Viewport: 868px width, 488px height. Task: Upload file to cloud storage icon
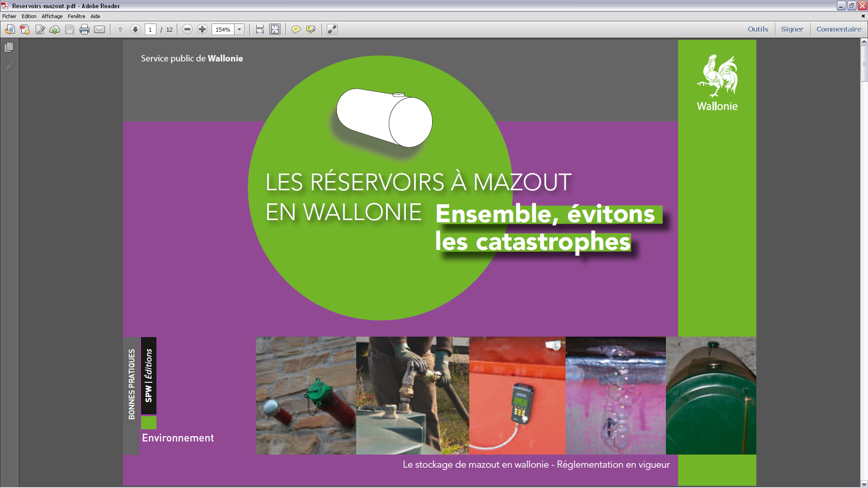point(55,29)
